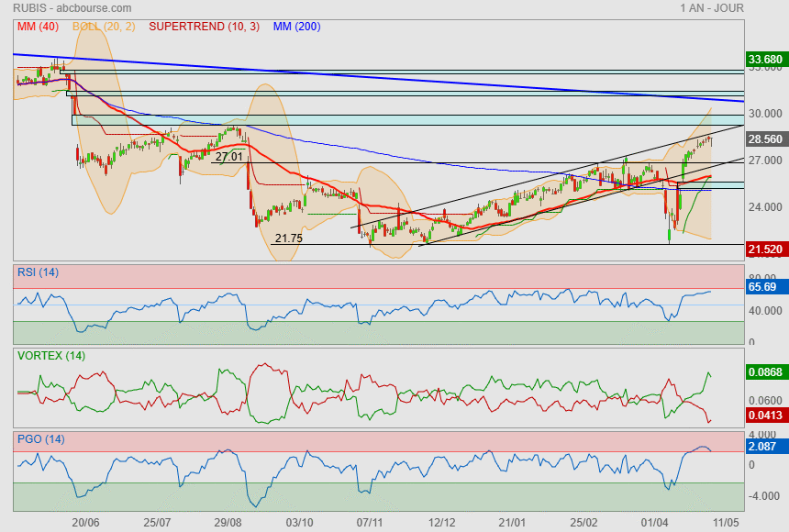Screen dimensions: 789x532
Task: Click the RUBIS - abcbourse.com title
Action: click(x=72, y=8)
